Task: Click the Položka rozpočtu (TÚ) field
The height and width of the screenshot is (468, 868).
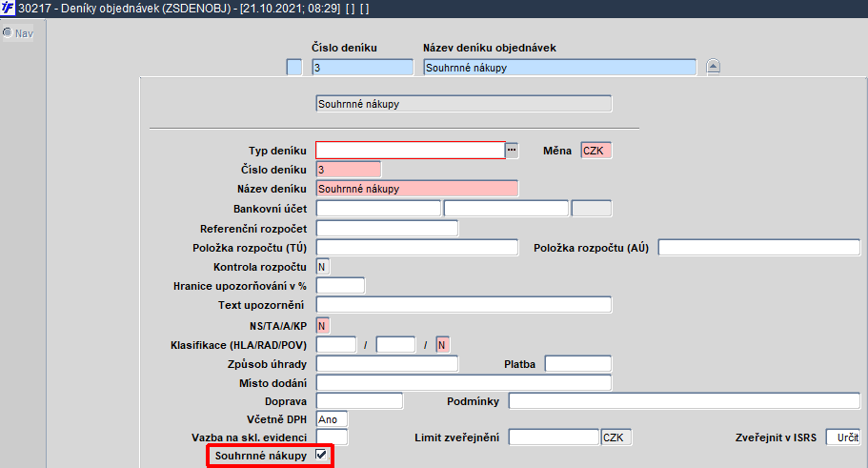Action: point(416,248)
